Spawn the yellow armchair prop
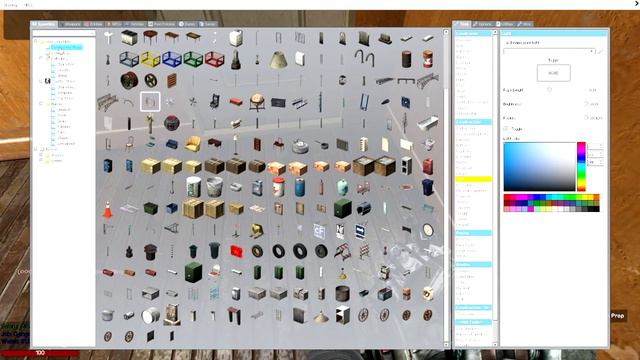640x360 pixels. click(x=193, y=144)
